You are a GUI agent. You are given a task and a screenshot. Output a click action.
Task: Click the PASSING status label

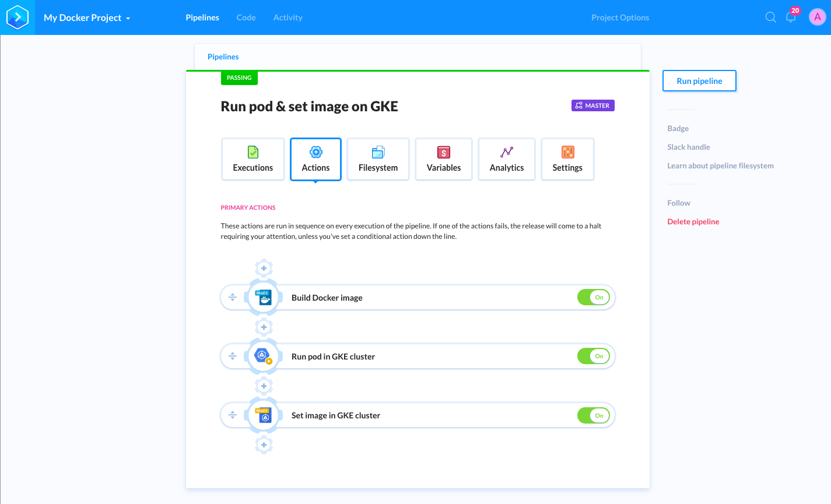[x=239, y=77]
